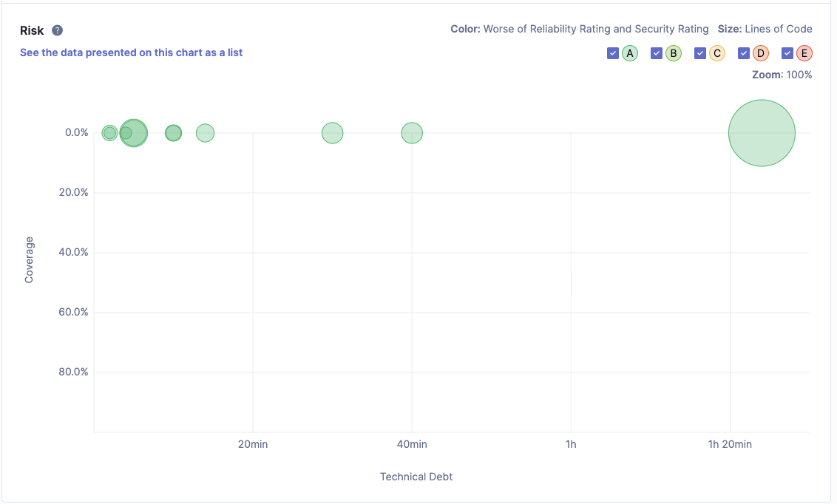Image resolution: width=837 pixels, height=504 pixels.
Task: Toggle the rating E filter checkbox
Action: [x=787, y=53]
